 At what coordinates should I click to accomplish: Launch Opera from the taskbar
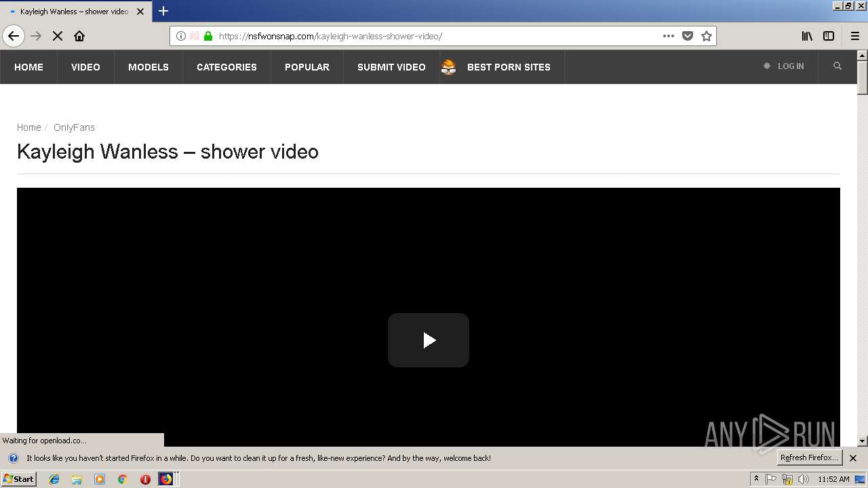click(x=145, y=479)
